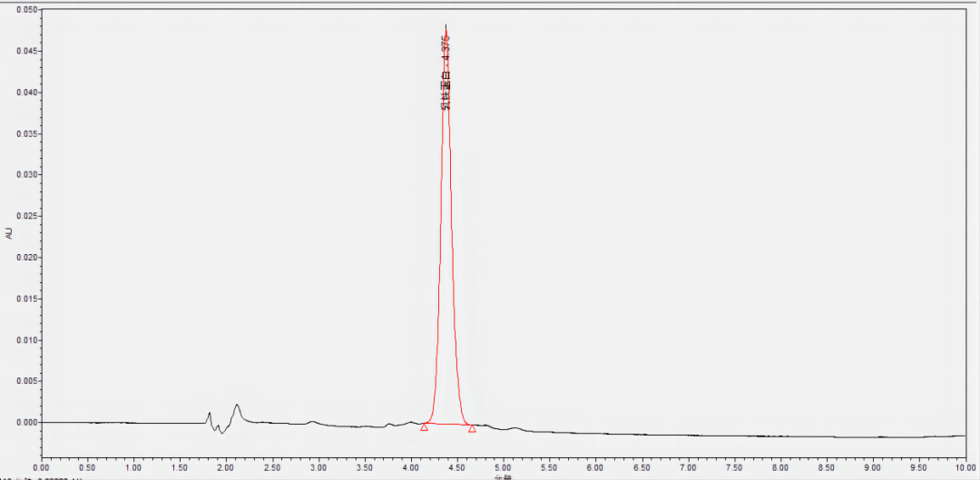Image resolution: width=980 pixels, height=480 pixels.
Task: Click the AU y-axis title
Action: (9, 234)
